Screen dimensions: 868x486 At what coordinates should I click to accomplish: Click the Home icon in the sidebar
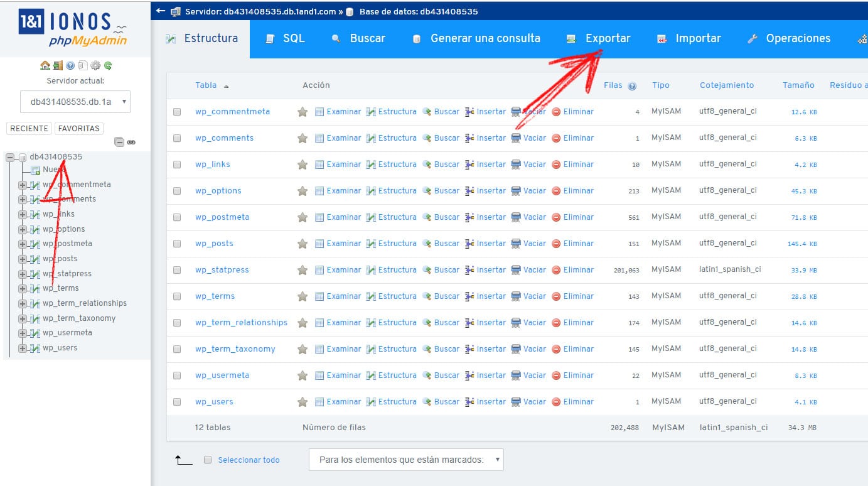pyautogui.click(x=45, y=65)
